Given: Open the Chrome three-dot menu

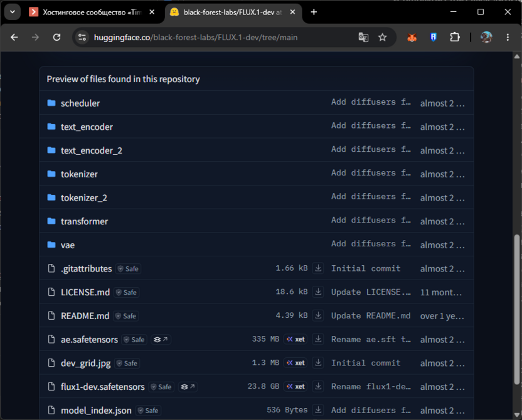Looking at the screenshot, I should pos(508,37).
